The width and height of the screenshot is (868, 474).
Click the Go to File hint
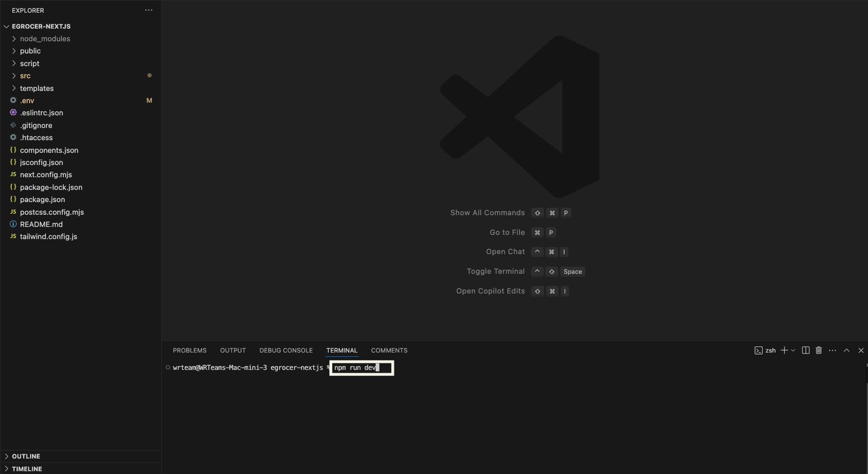tap(507, 232)
